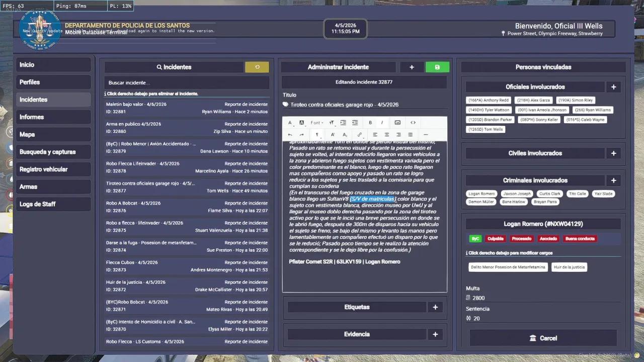The width and height of the screenshot is (644, 362).
Task: Open Logs de Staff
Action: (53, 204)
